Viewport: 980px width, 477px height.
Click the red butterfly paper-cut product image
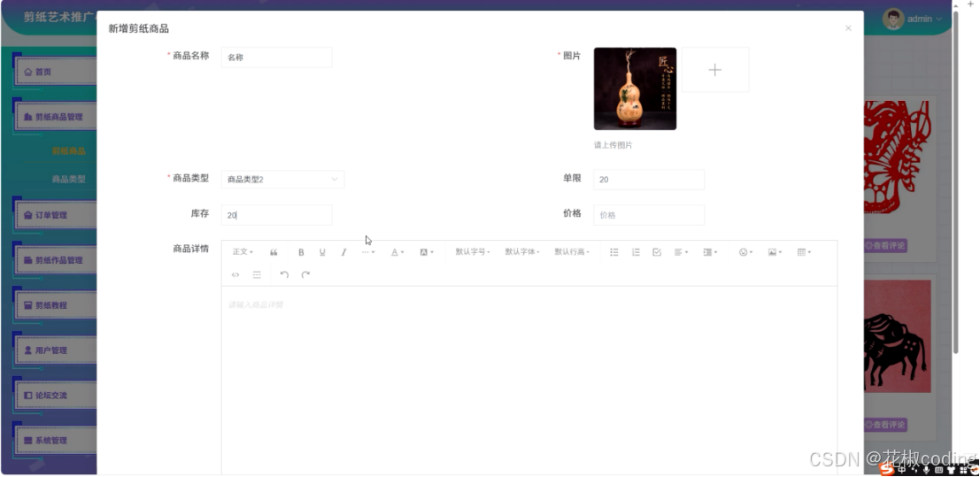(897, 157)
